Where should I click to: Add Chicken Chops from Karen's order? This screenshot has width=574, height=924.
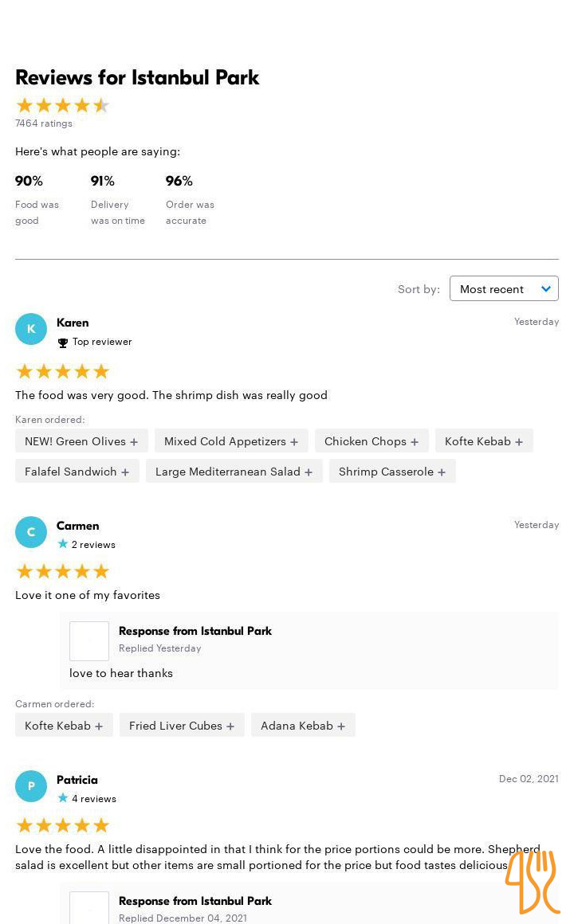pyautogui.click(x=372, y=441)
